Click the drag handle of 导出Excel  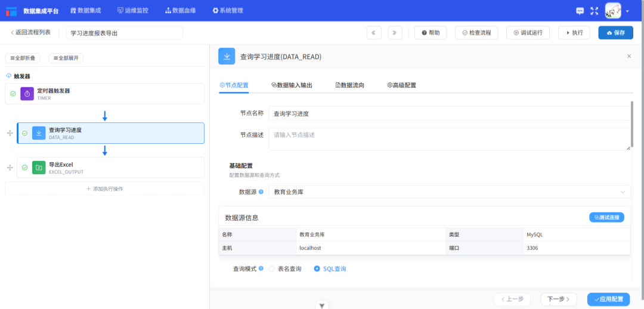pyautogui.click(x=10, y=168)
